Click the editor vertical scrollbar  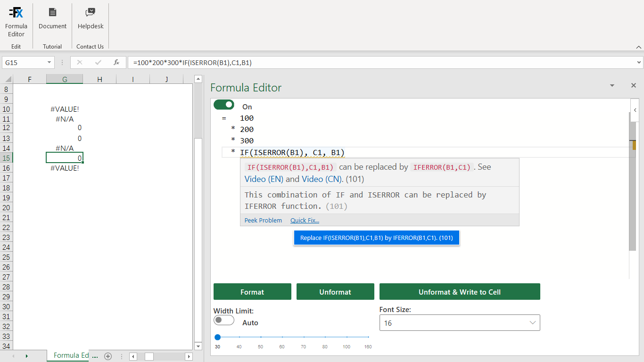632,181
